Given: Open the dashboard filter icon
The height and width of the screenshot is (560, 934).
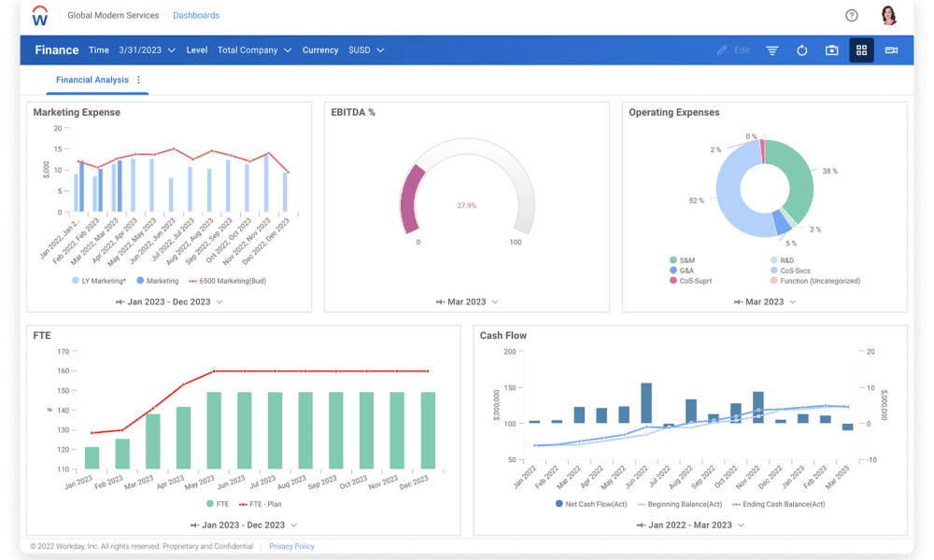Looking at the screenshot, I should [x=772, y=50].
